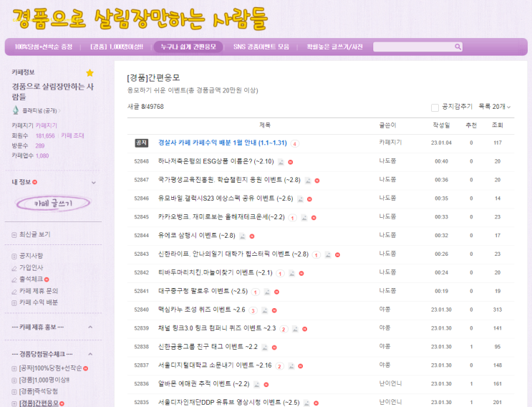Open the 출석체크 board
Screen dimensions: 532x407
click(x=32, y=279)
